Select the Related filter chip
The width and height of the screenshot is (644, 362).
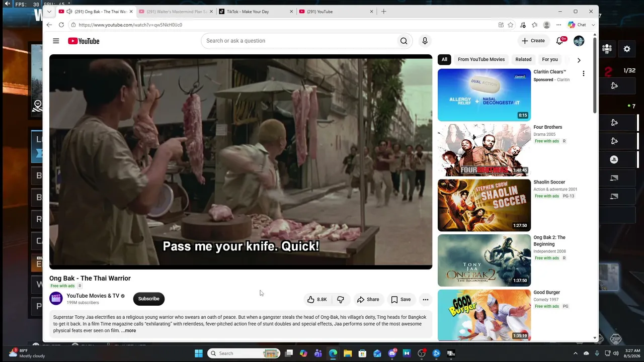point(523,59)
